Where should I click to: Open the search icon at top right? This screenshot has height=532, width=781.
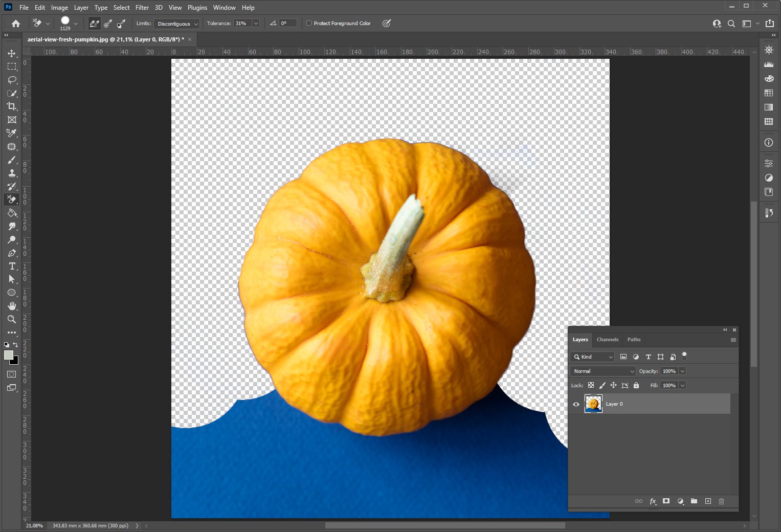(731, 24)
